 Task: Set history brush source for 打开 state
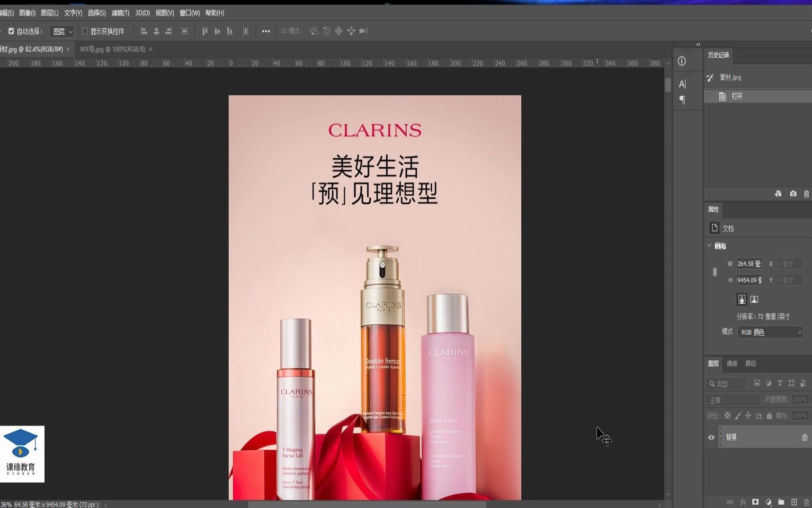[x=710, y=96]
